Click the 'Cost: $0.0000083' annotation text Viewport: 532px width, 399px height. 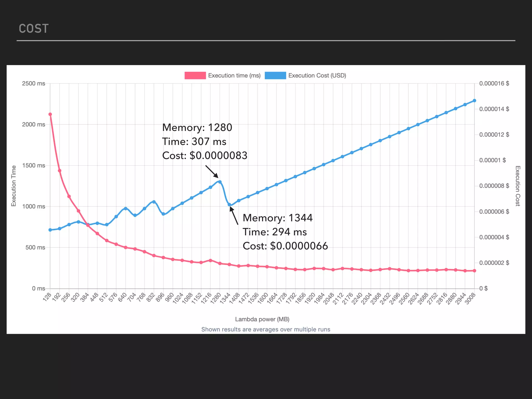pyautogui.click(x=205, y=156)
